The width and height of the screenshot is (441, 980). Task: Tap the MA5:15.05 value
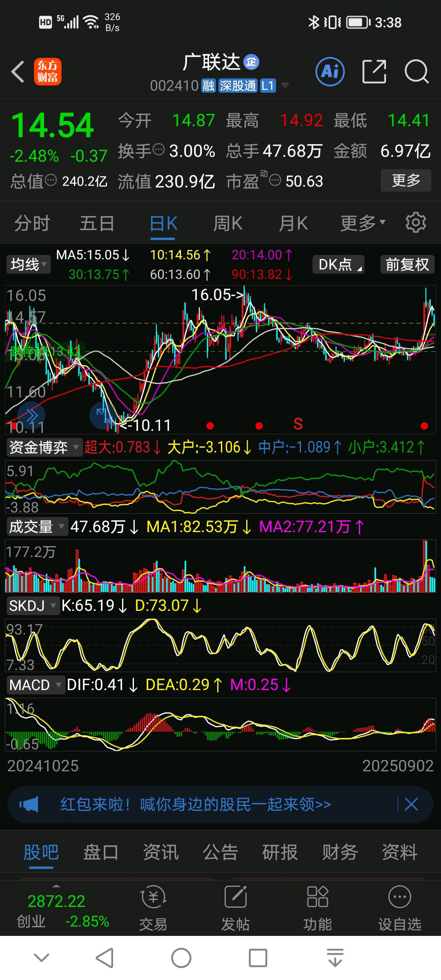(93, 255)
